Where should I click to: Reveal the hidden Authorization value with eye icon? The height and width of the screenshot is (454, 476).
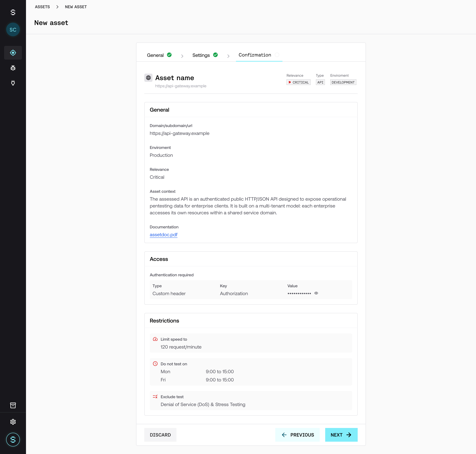[316, 293]
